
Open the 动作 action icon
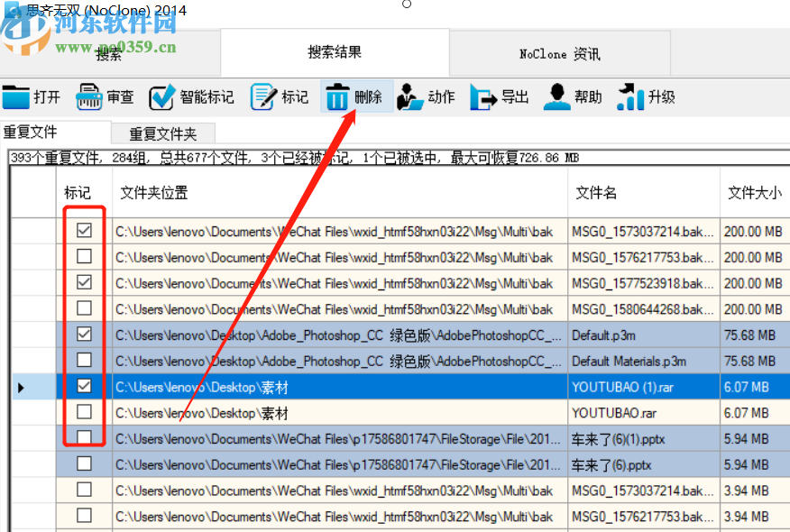(x=409, y=96)
